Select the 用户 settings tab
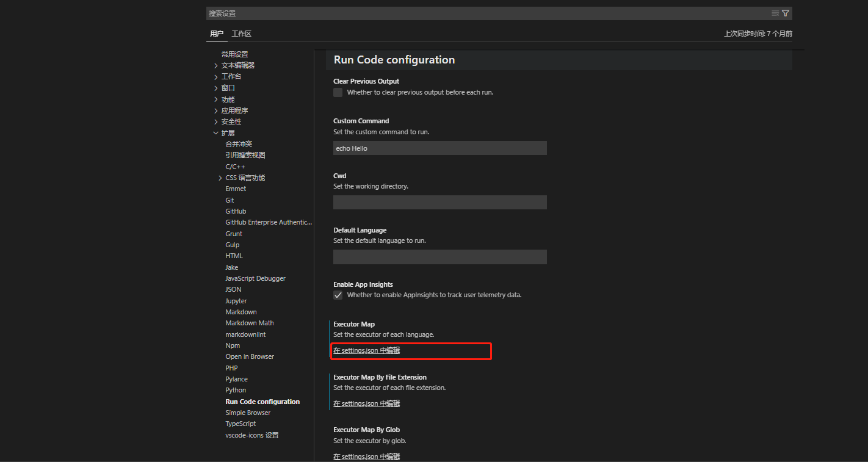The width and height of the screenshot is (868, 462). point(217,34)
